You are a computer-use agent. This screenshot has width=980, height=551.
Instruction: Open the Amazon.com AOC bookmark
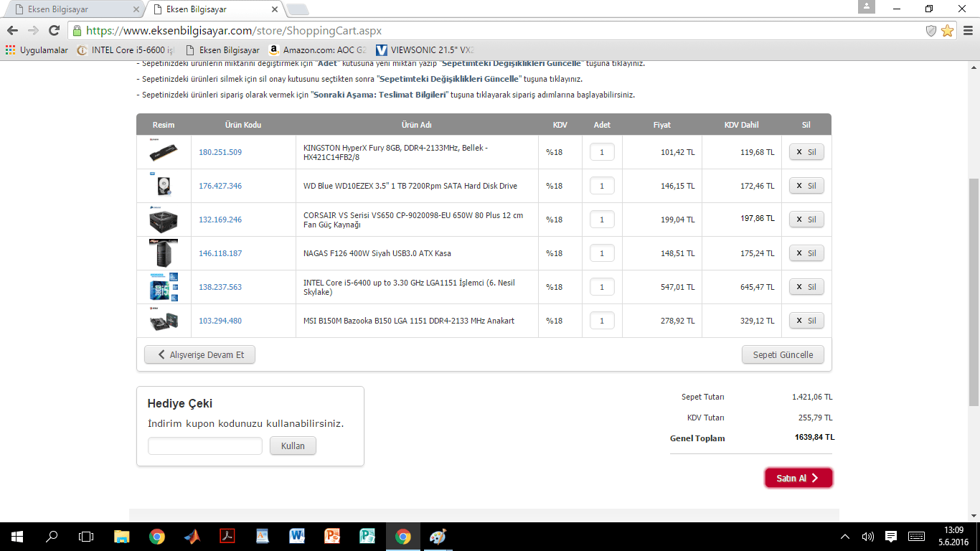click(317, 50)
